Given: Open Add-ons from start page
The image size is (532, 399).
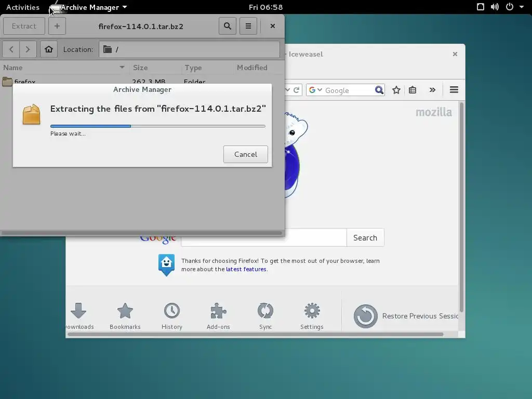Looking at the screenshot, I should pyautogui.click(x=218, y=316).
